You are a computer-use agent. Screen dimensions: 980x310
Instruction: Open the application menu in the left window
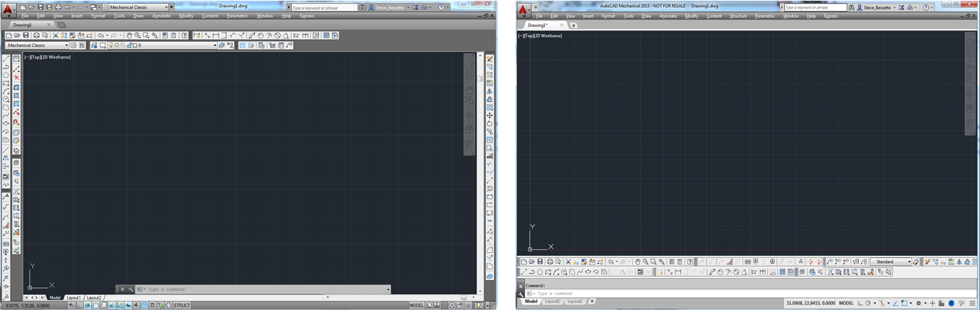9,9
